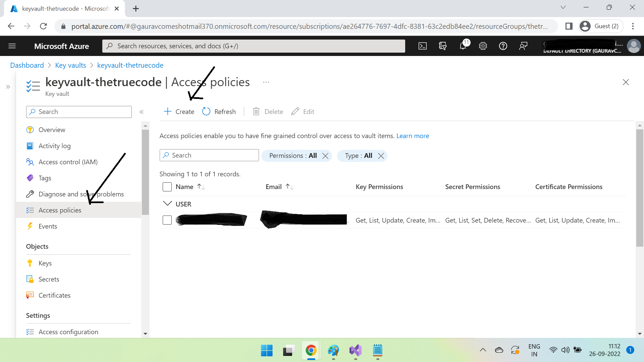Open Access control (IAM)
The image size is (644, 362).
coord(68,162)
